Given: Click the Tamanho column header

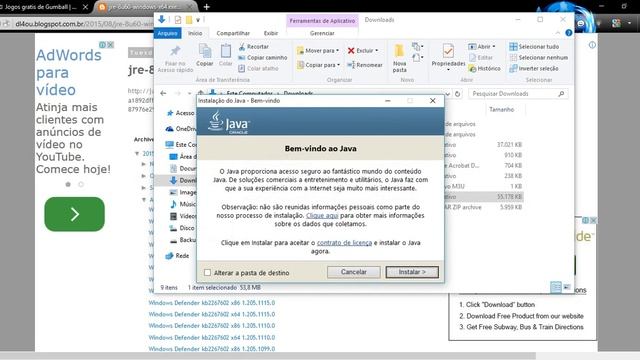Looking at the screenshot, I should point(501,109).
